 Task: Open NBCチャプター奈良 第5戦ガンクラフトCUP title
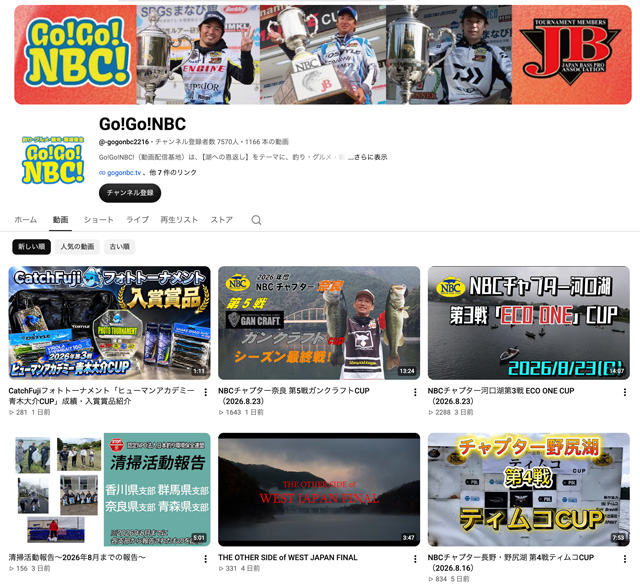[x=294, y=396]
